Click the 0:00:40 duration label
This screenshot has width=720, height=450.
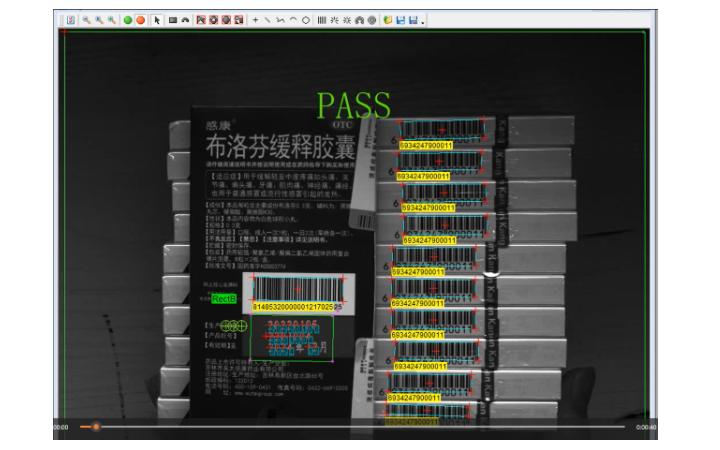tap(646, 428)
